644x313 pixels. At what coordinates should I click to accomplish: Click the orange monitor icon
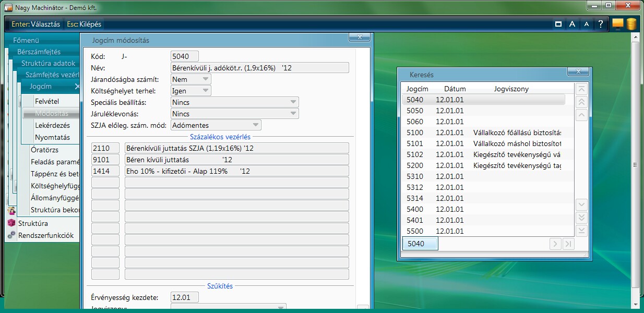click(617, 24)
